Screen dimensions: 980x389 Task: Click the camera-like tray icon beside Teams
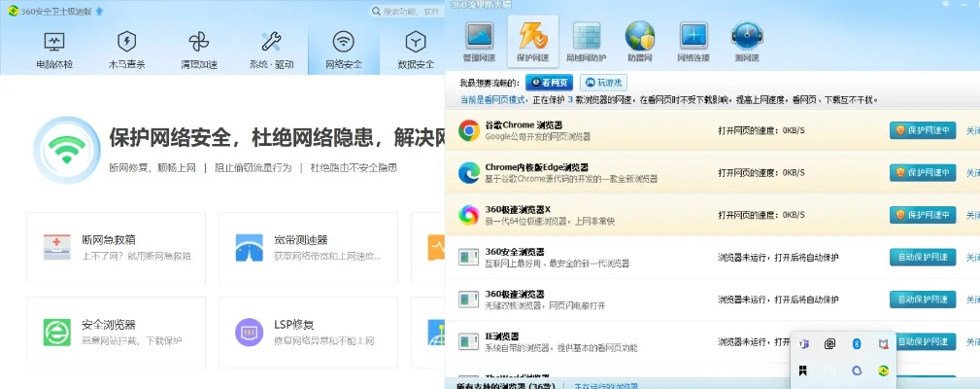click(830, 343)
